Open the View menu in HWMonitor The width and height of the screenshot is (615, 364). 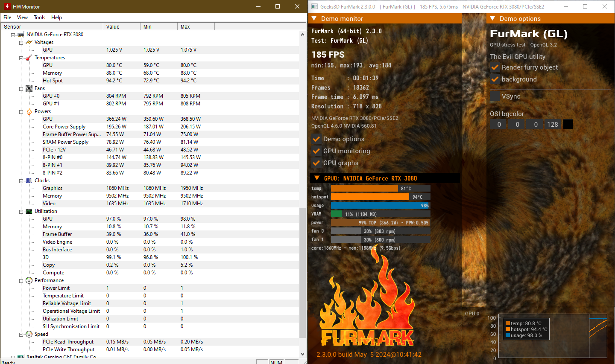pyautogui.click(x=22, y=17)
